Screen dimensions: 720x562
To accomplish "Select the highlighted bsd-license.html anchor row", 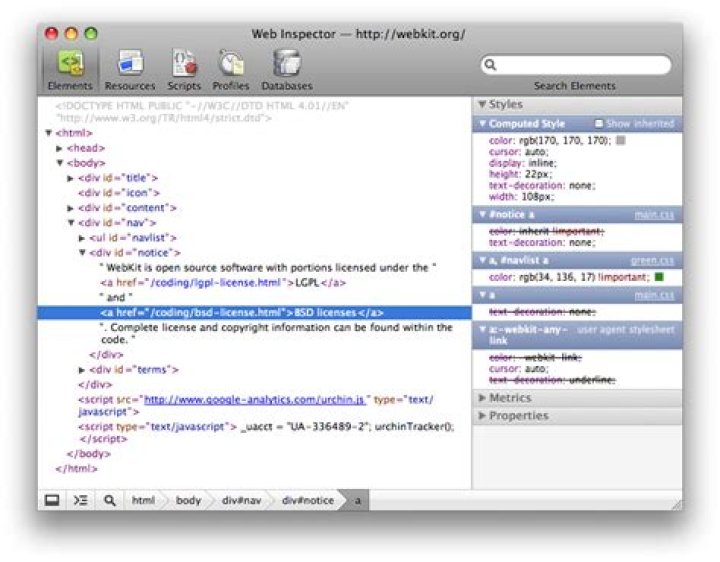I will point(254,313).
